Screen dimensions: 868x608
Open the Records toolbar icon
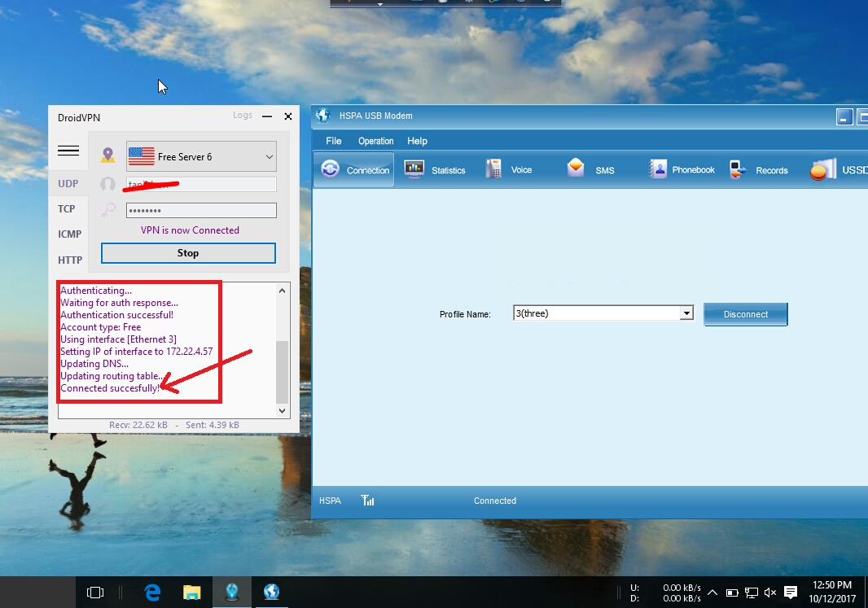pyautogui.click(x=739, y=169)
